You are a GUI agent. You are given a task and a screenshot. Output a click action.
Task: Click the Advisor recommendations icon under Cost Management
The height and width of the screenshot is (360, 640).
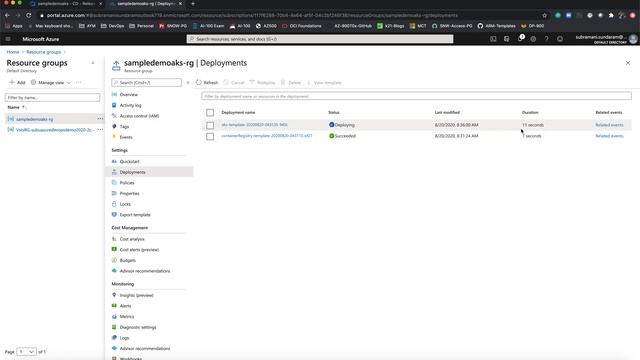pyautogui.click(x=114, y=271)
